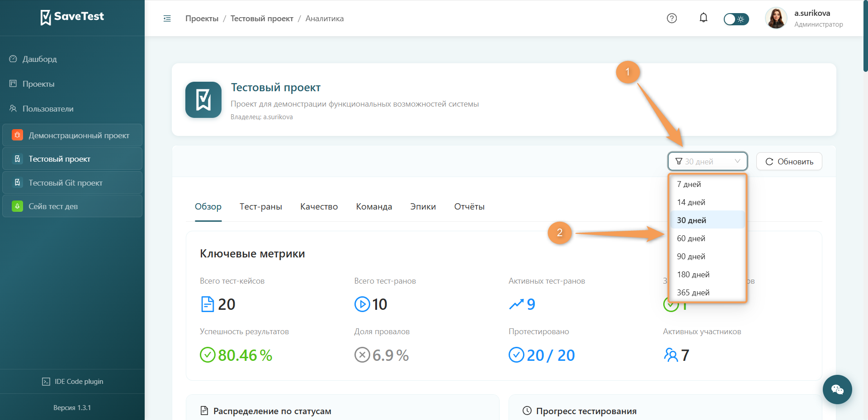Open IDE Code plugin link
The height and width of the screenshot is (420, 868).
coord(72,382)
